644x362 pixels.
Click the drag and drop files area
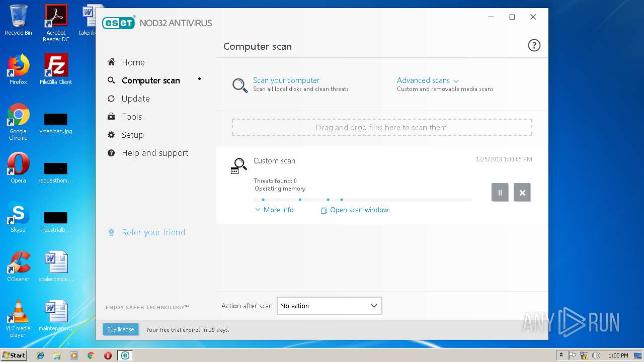[x=382, y=127]
